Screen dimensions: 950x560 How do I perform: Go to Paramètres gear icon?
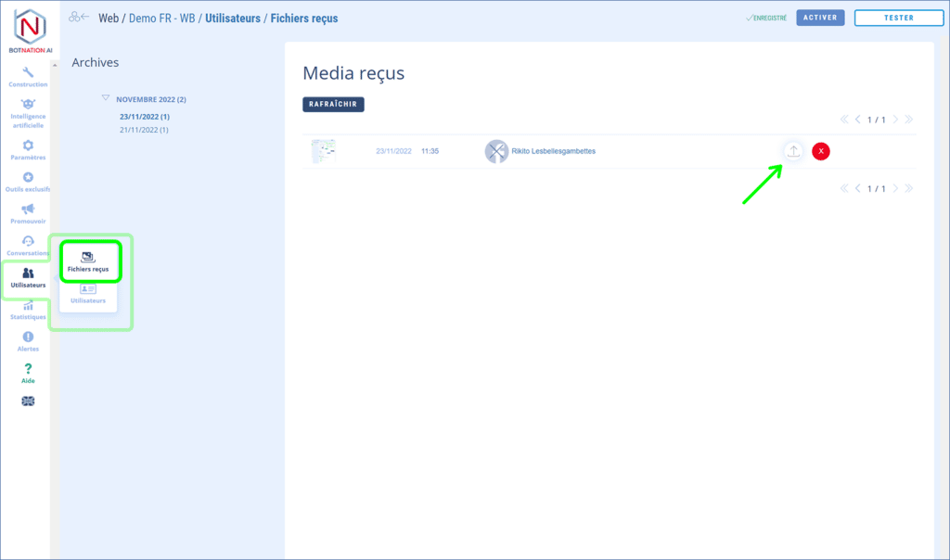click(28, 149)
